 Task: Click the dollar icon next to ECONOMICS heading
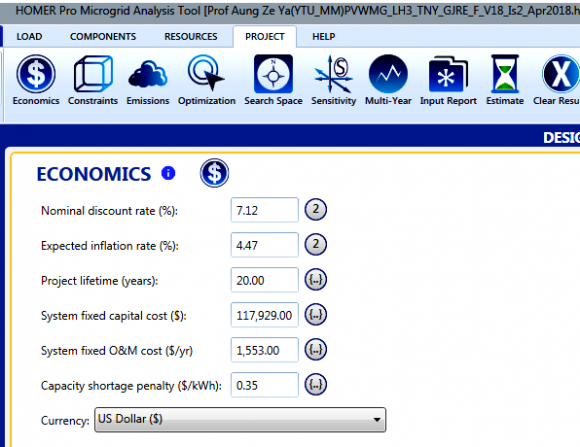click(215, 173)
